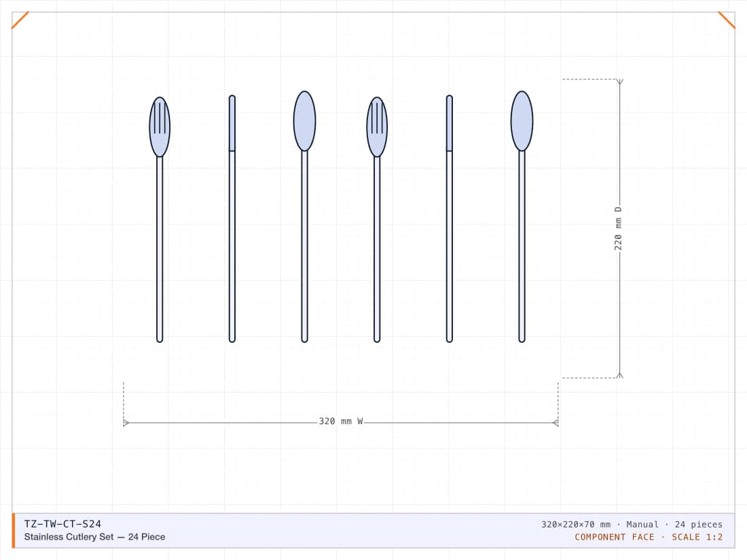Screen dimensions: 747x560
Task: Click the bottom arrow of the depth dimension
Action: (620, 375)
